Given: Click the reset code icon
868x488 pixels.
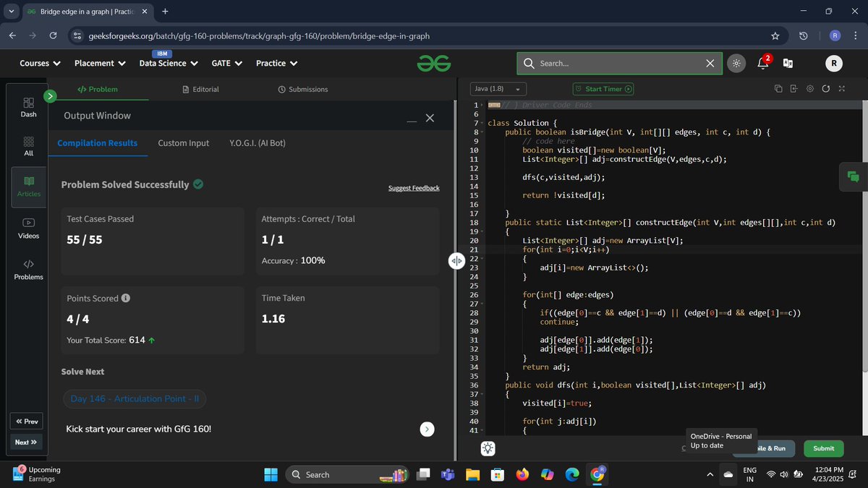Looking at the screenshot, I should point(825,89).
